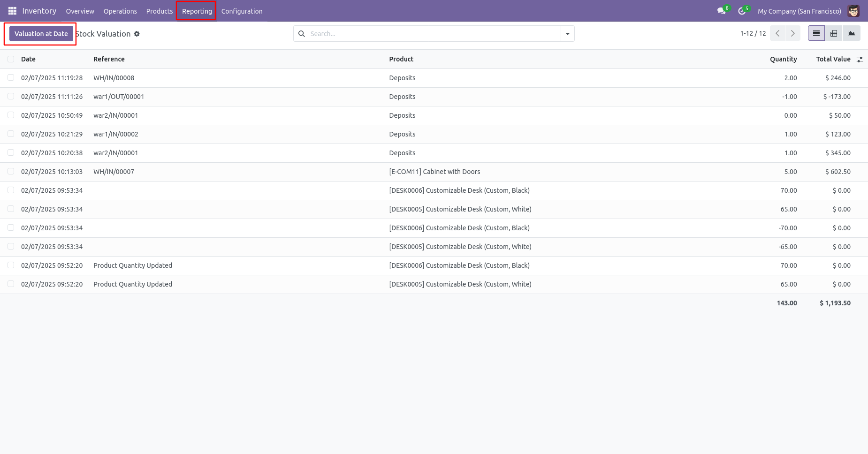The width and height of the screenshot is (868, 454).
Task: Open the Reporting menu
Action: point(197,11)
